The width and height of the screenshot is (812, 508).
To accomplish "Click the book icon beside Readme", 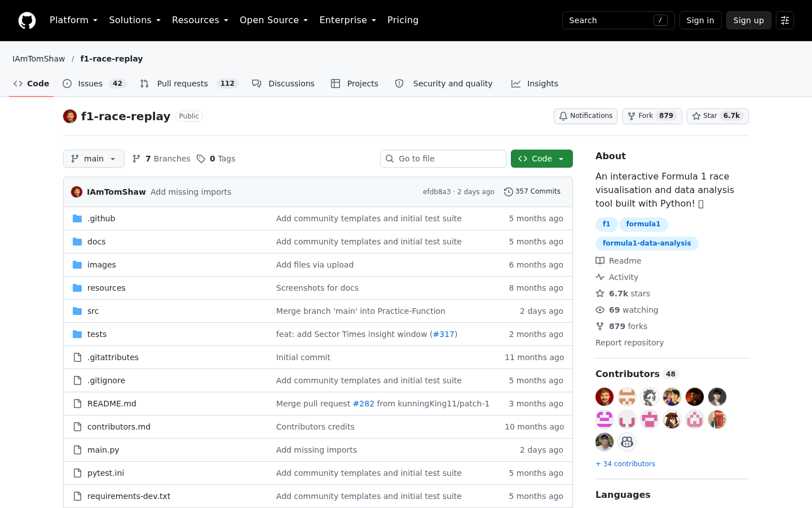I will [600, 261].
